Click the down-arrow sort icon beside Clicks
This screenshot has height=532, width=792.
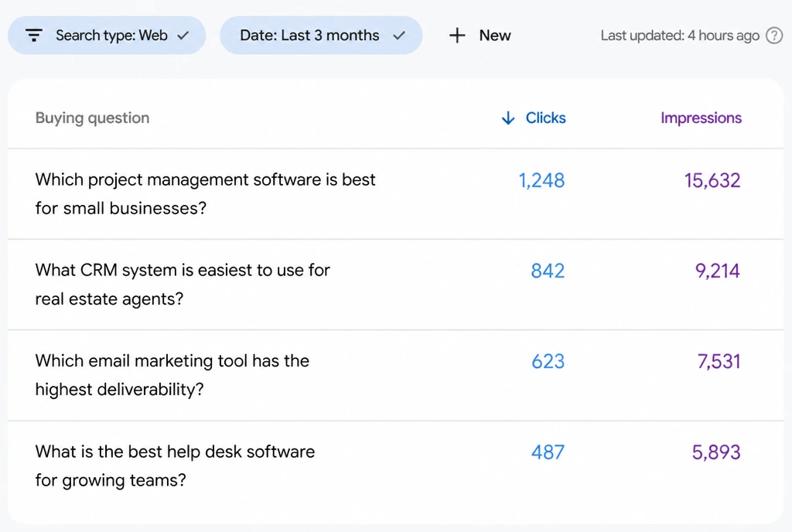tap(508, 118)
